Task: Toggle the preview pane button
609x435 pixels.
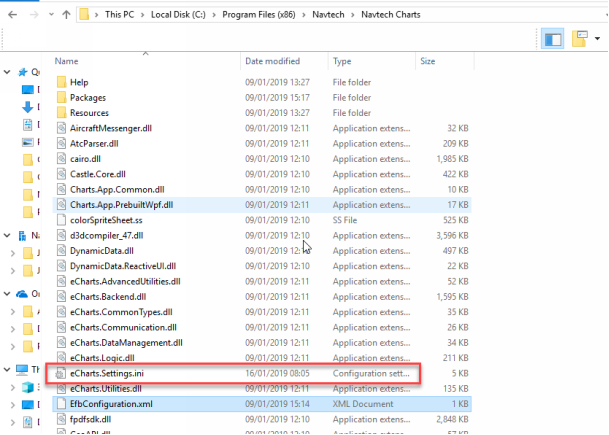Action: 552,38
